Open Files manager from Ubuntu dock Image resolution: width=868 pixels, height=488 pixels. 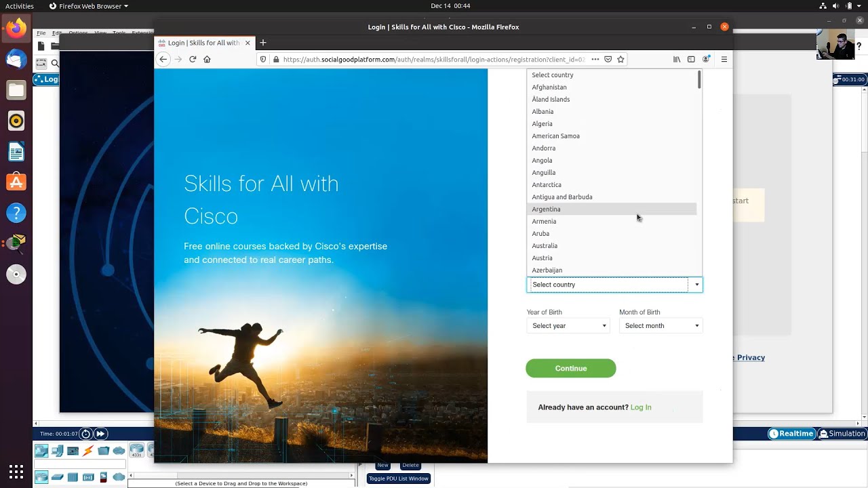click(x=16, y=90)
